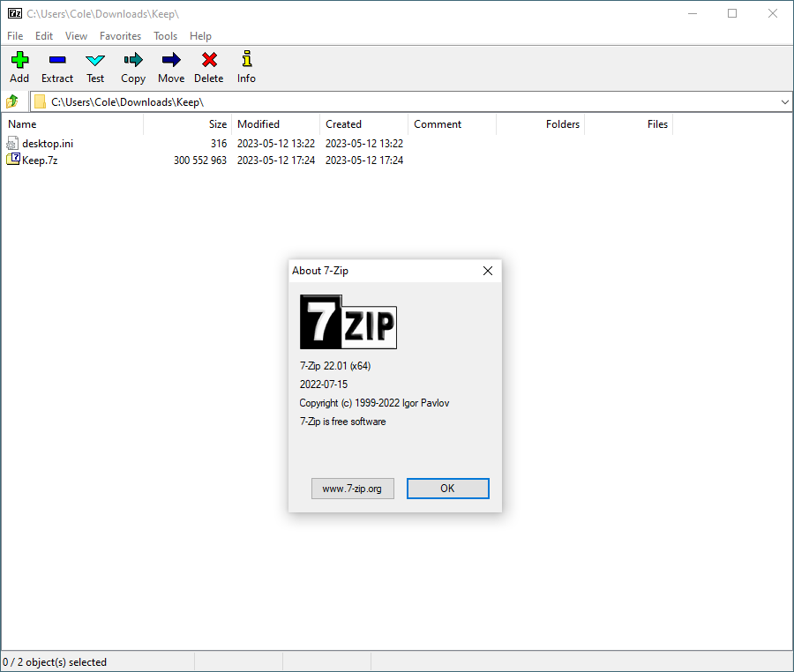The height and width of the screenshot is (672, 794).
Task: Click the 7z icon in title bar
Action: [x=15, y=13]
